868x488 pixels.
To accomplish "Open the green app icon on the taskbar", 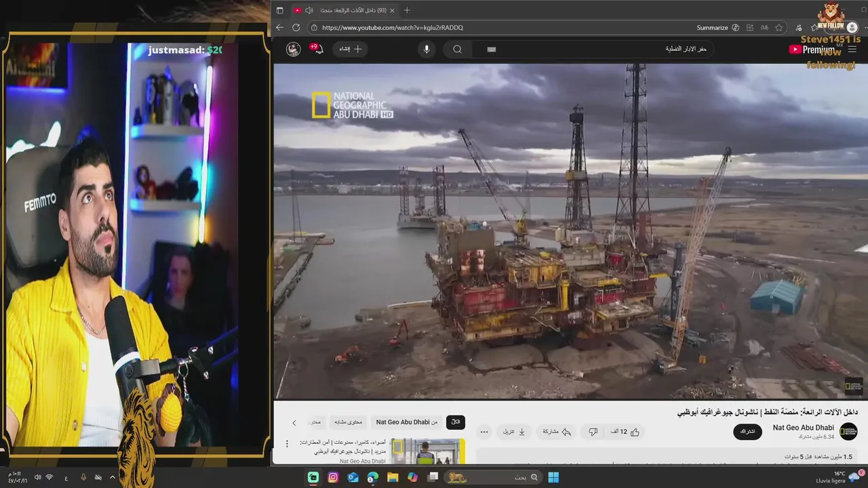I will click(x=313, y=477).
